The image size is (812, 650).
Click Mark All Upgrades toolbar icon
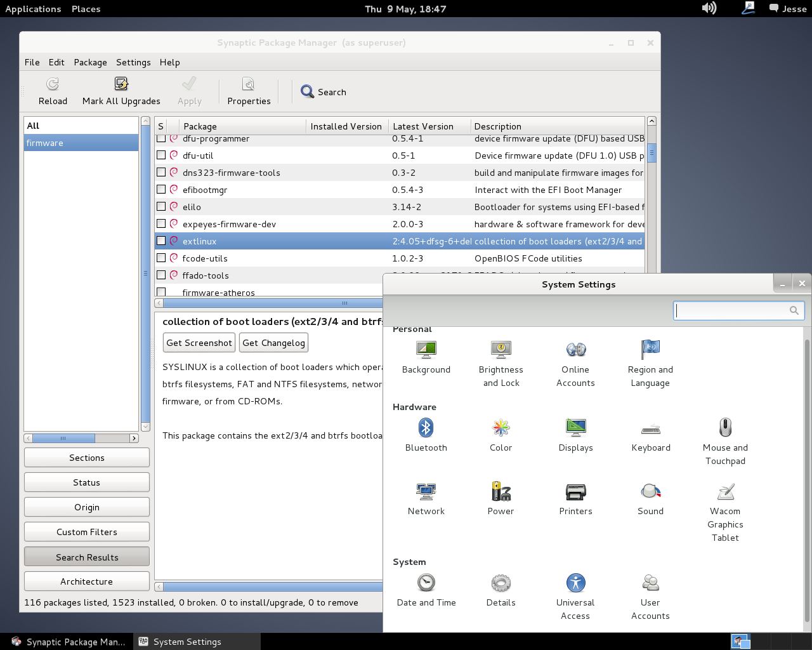coord(121,84)
